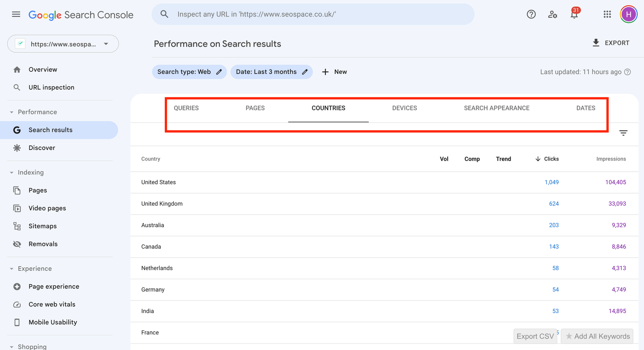Switch to the Devices tab
This screenshot has height=350, width=644.
pos(404,108)
